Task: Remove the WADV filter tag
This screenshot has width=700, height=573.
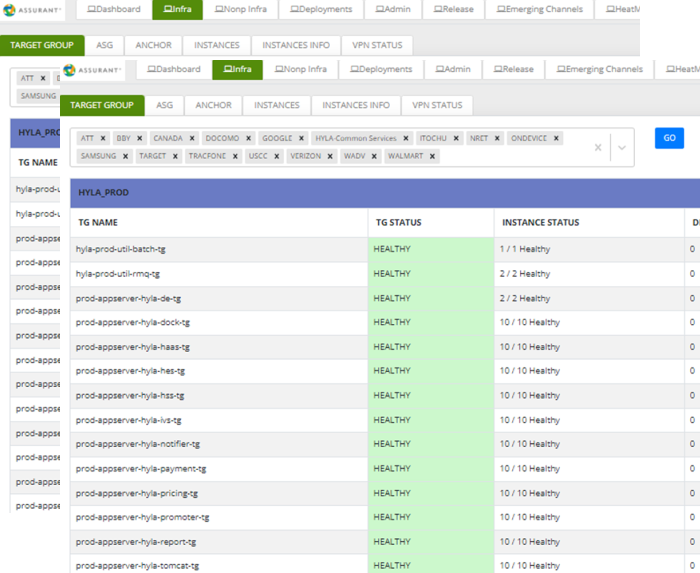Action: pyautogui.click(x=374, y=156)
